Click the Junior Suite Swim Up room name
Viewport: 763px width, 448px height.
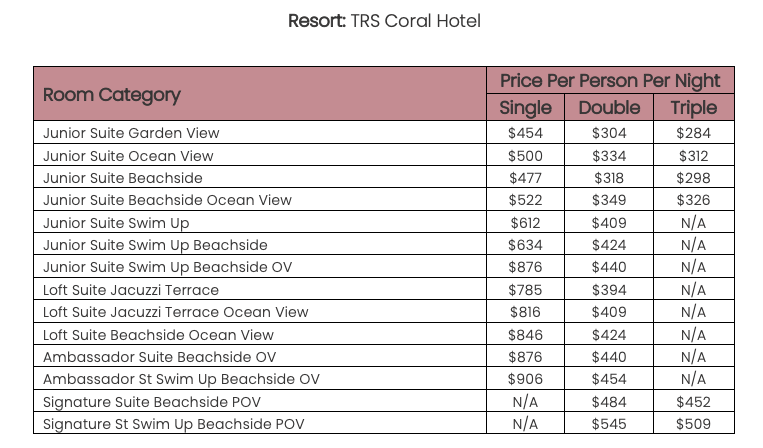point(116,223)
